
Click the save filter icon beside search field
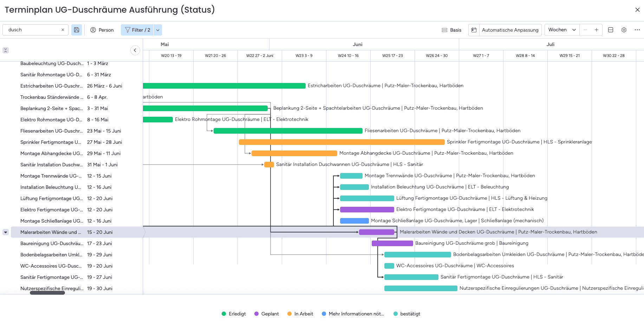[77, 30]
